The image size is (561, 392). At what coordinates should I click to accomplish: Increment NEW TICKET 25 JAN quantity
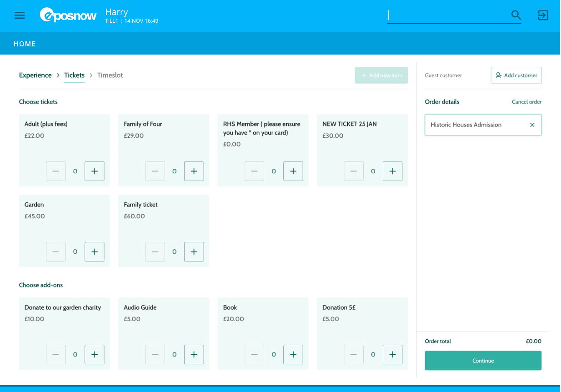392,171
